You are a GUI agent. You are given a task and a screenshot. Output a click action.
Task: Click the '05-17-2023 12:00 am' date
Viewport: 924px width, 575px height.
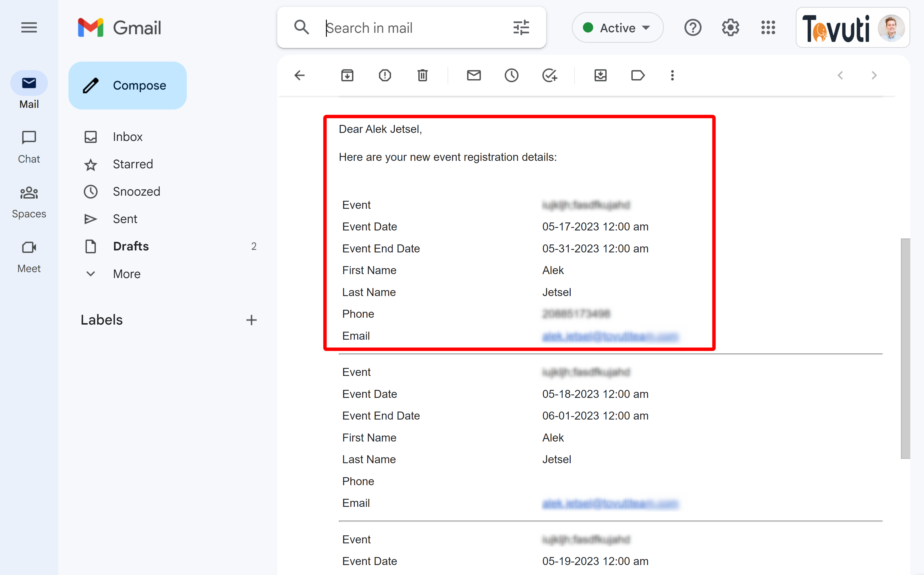[595, 227]
